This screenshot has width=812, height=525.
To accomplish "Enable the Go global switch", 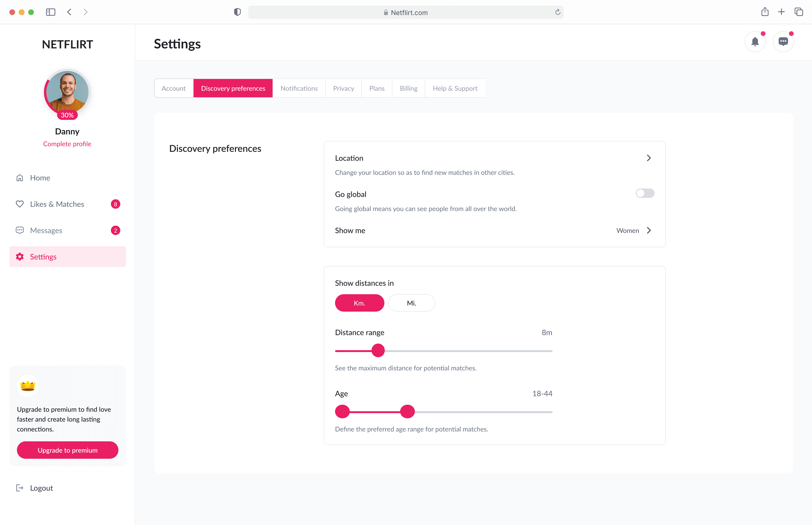I will [x=645, y=193].
